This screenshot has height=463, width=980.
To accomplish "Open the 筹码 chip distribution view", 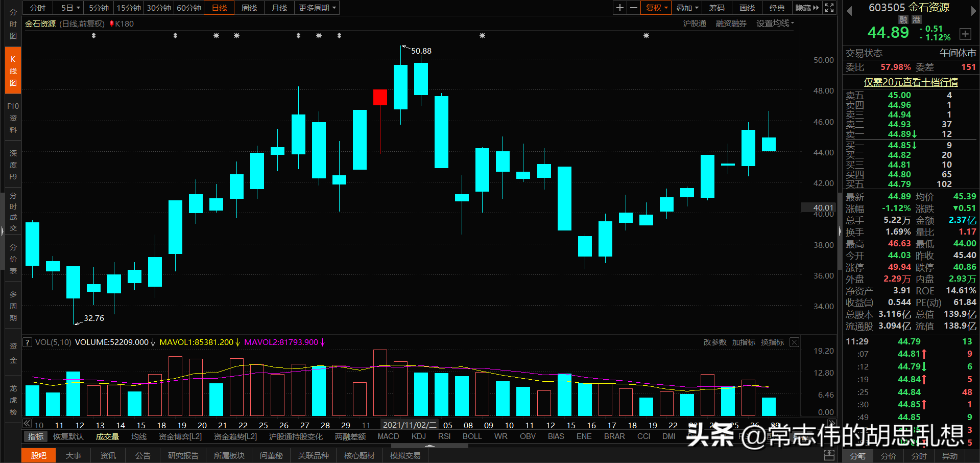I will [x=716, y=8].
